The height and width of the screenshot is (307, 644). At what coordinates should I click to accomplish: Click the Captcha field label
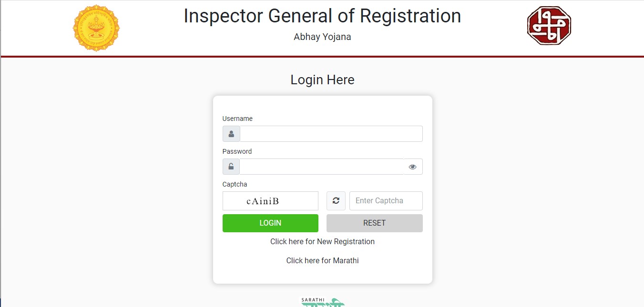(x=235, y=184)
